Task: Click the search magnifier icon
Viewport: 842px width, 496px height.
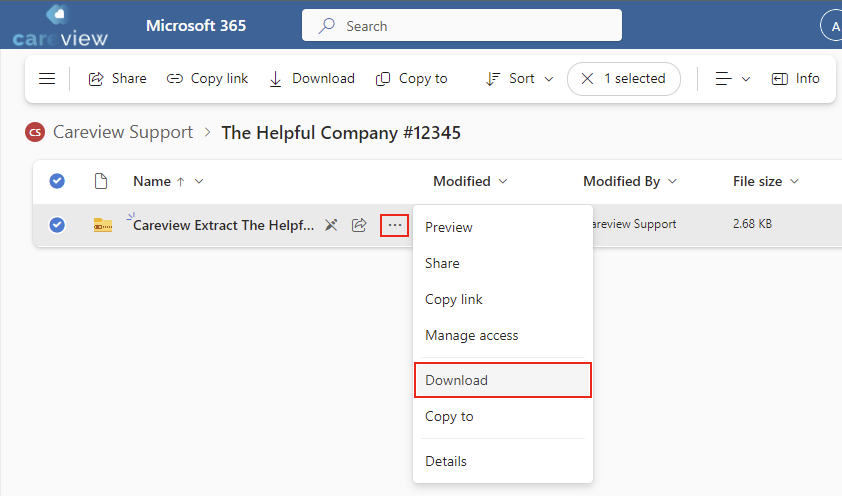Action: pos(326,26)
